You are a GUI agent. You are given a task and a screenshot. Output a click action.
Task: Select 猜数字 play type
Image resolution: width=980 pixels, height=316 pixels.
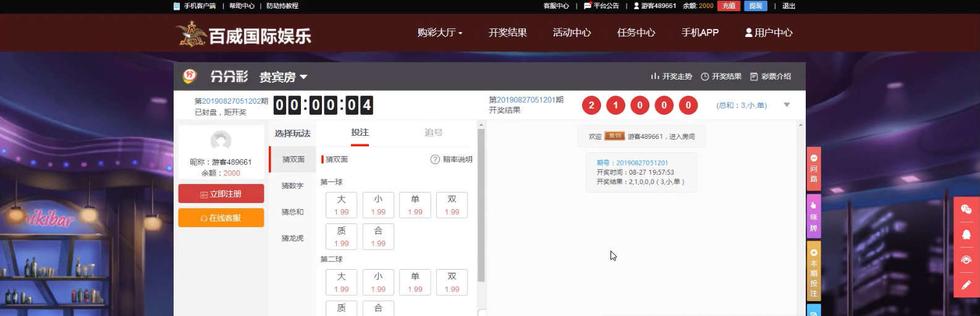tap(292, 186)
